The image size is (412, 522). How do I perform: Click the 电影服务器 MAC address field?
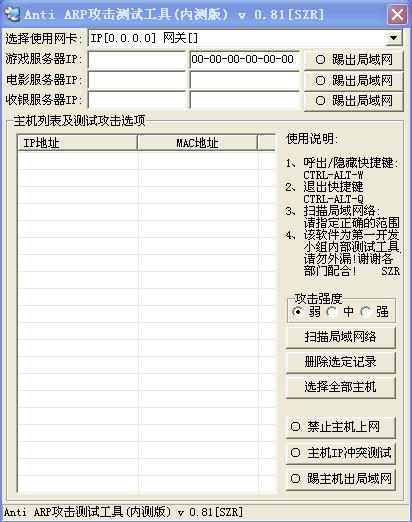(x=244, y=80)
